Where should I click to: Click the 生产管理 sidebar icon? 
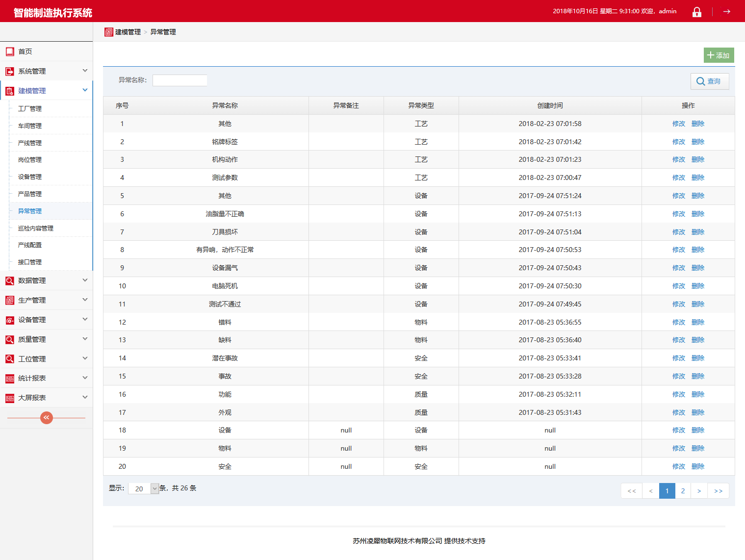coord(10,300)
